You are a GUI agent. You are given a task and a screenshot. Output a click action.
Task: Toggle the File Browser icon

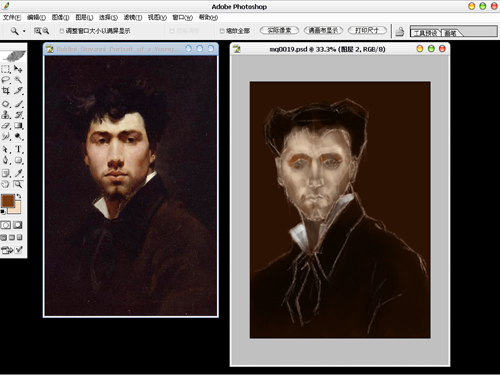pyautogui.click(x=400, y=31)
